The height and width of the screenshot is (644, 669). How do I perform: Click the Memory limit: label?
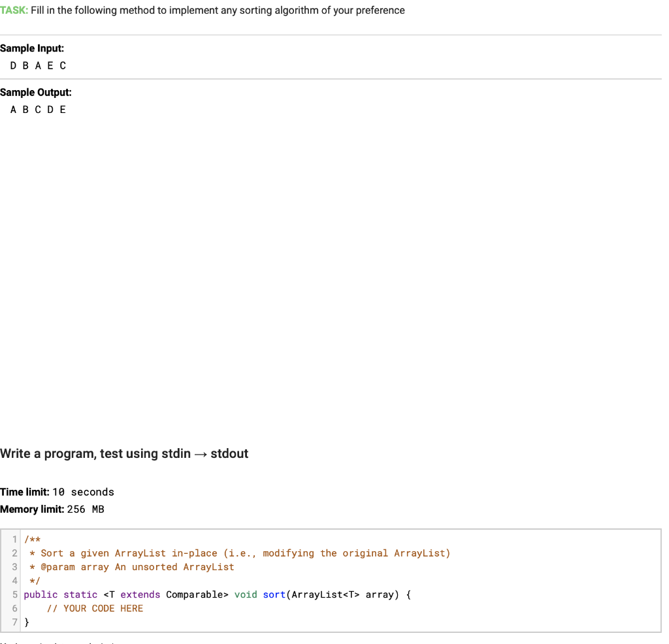click(32, 509)
